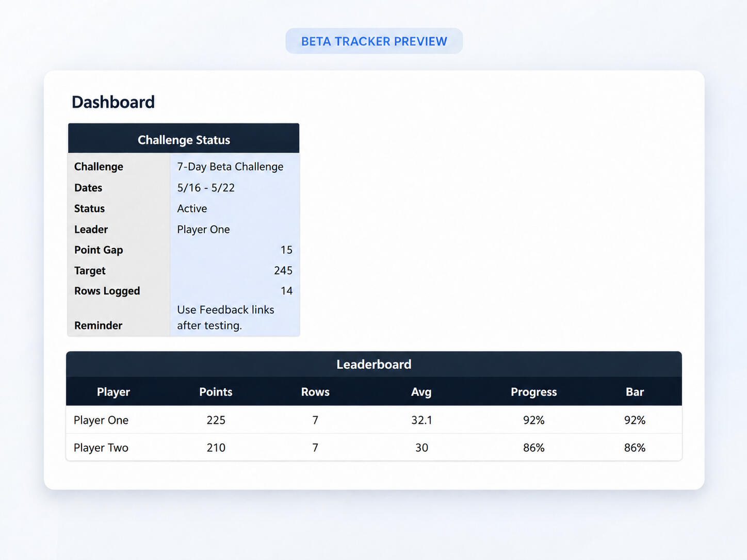Click Player Two's 86% Progress cell
Screen dimensions: 747x560
click(533, 448)
